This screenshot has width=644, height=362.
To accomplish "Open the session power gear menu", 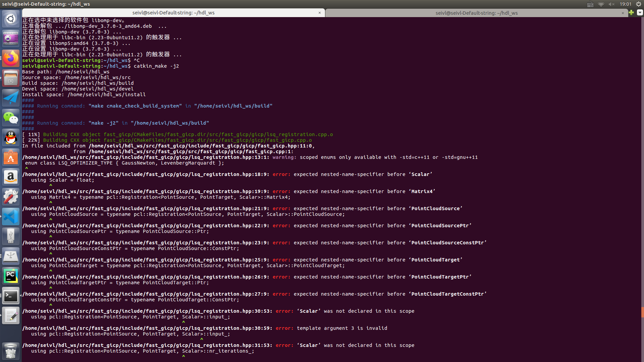I will tap(638, 4).
